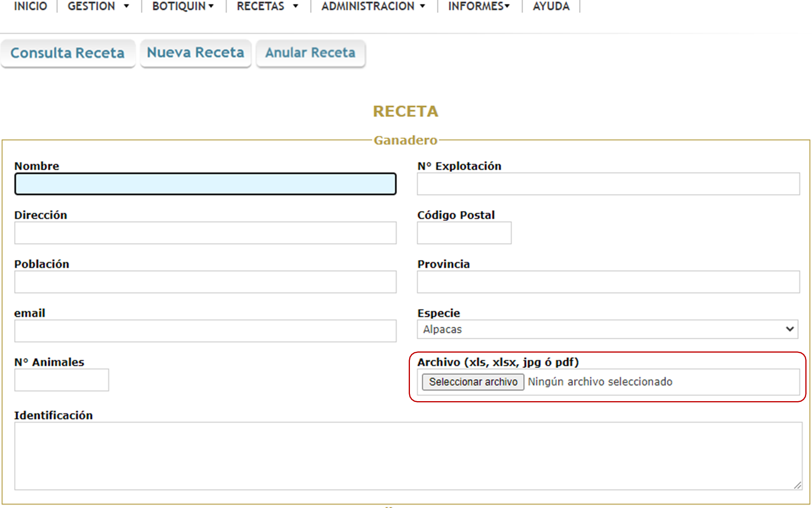Viewport: 812px width, 508px height.
Task: Click the Código Postal field
Action: (464, 233)
